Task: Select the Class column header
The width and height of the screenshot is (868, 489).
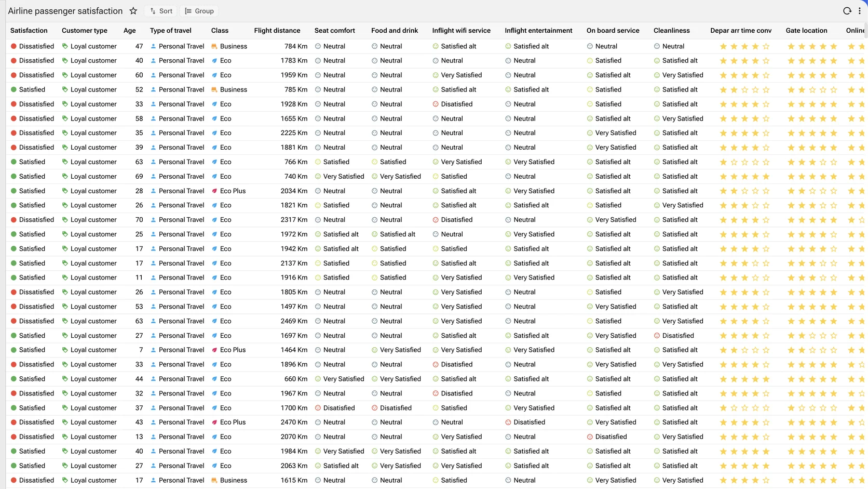Action: pos(220,31)
